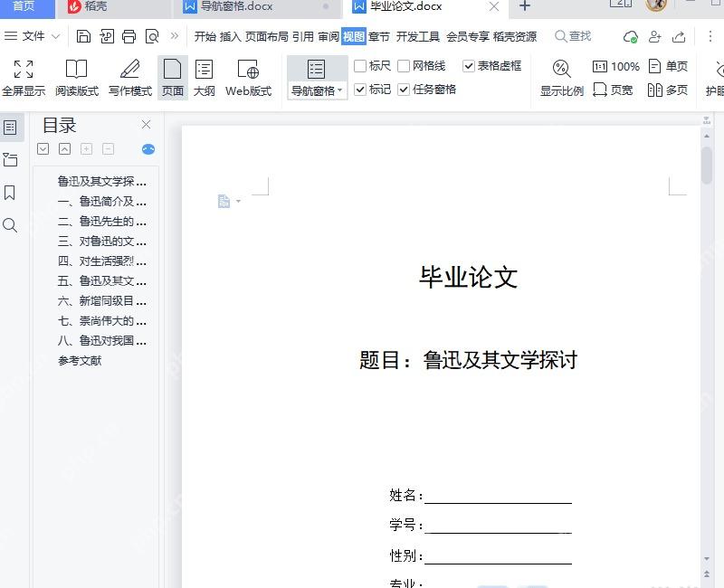Switch to writing mode

pos(130,78)
